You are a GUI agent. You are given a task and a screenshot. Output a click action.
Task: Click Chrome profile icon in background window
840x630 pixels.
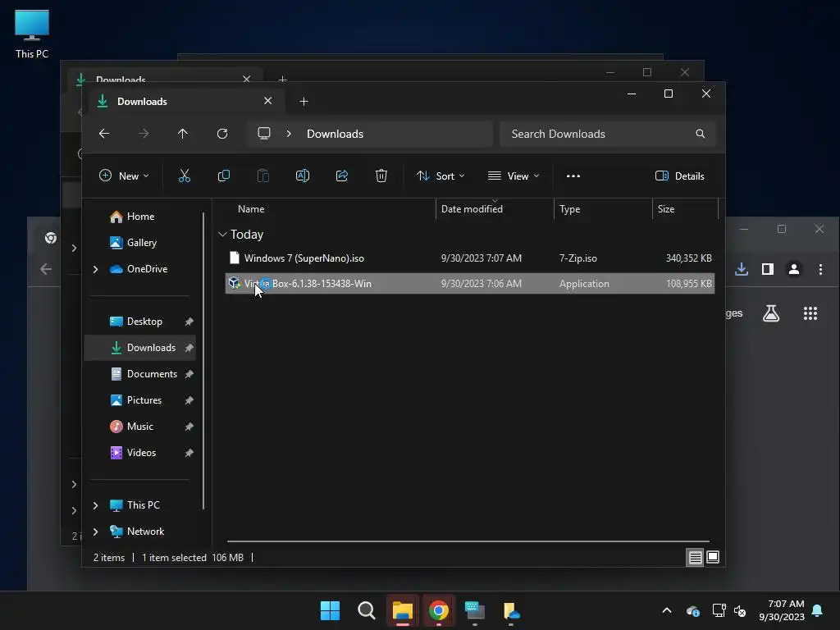(x=794, y=269)
